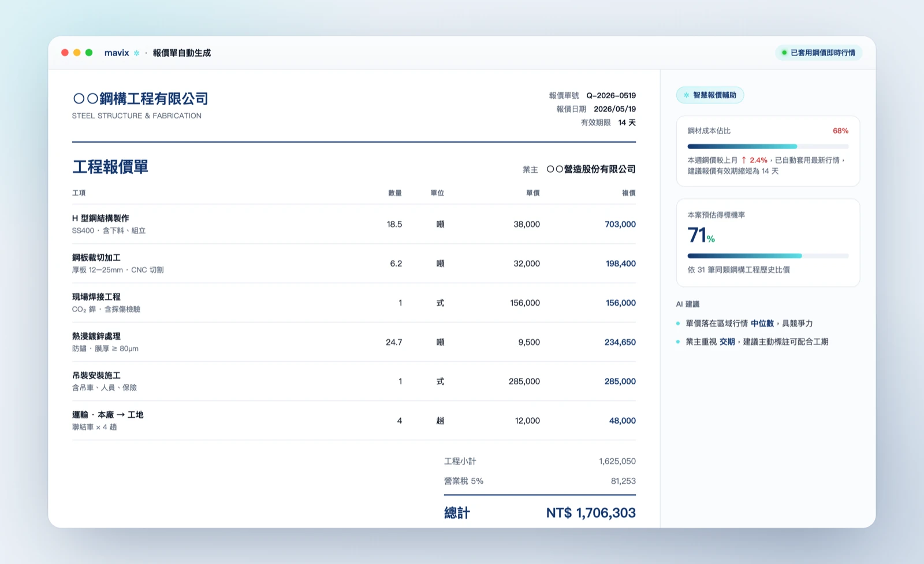
Task: Click the subtotal amount 198,400
Action: pyautogui.click(x=621, y=264)
